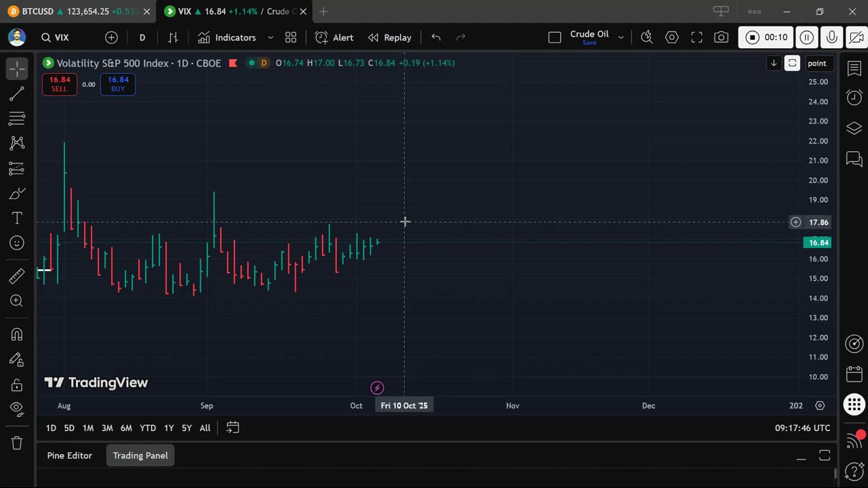
Task: Add a symbol to compare with plus icon
Action: (111, 38)
